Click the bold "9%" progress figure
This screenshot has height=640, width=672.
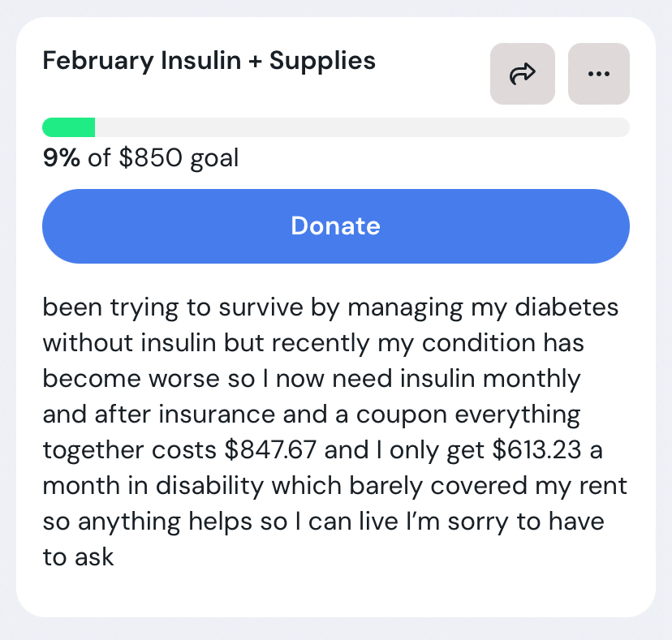[x=61, y=157]
